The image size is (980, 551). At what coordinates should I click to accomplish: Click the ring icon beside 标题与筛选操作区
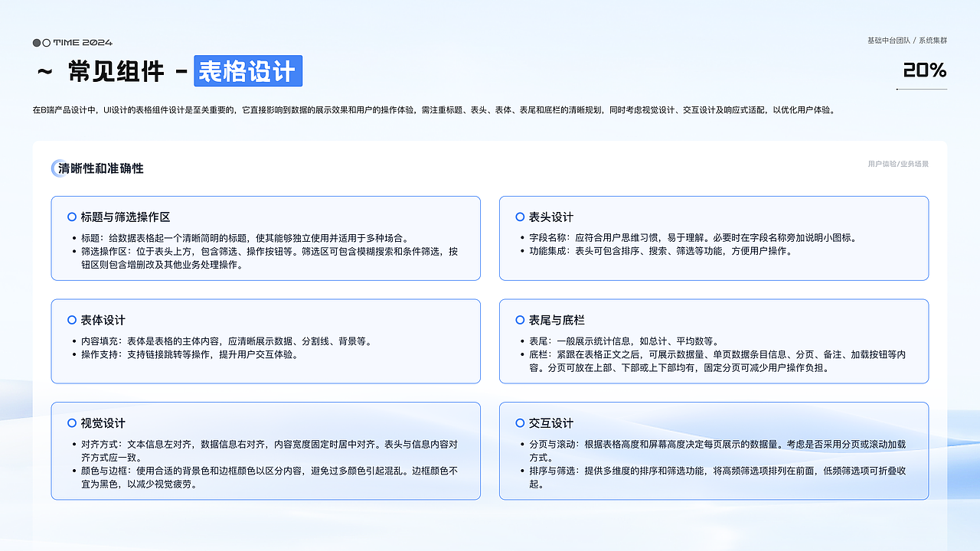[x=72, y=217]
